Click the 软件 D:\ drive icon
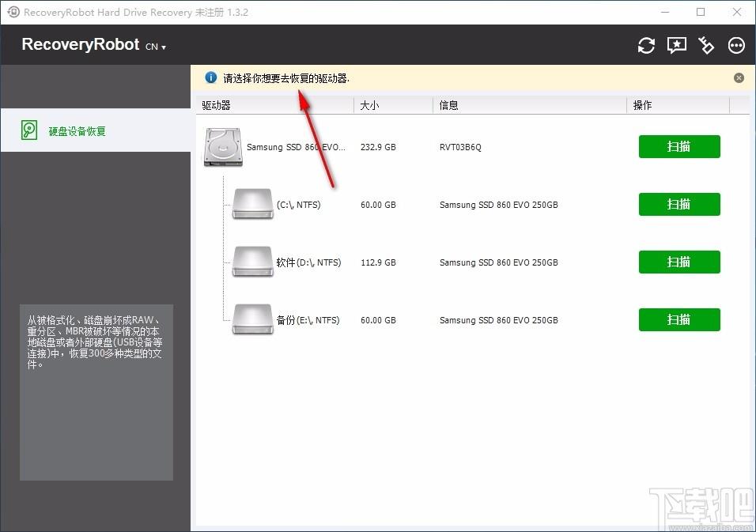Image resolution: width=756 pixels, height=532 pixels. tap(252, 262)
